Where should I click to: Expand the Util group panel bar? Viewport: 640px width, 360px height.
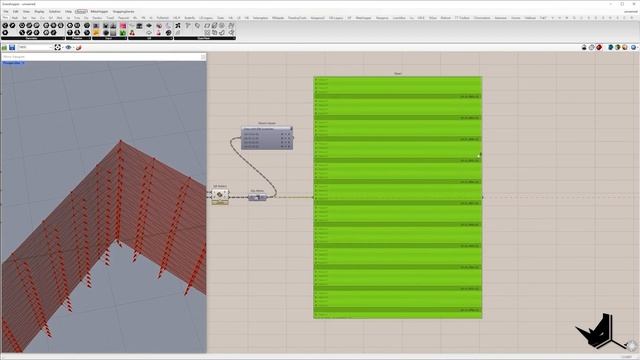tap(150, 38)
